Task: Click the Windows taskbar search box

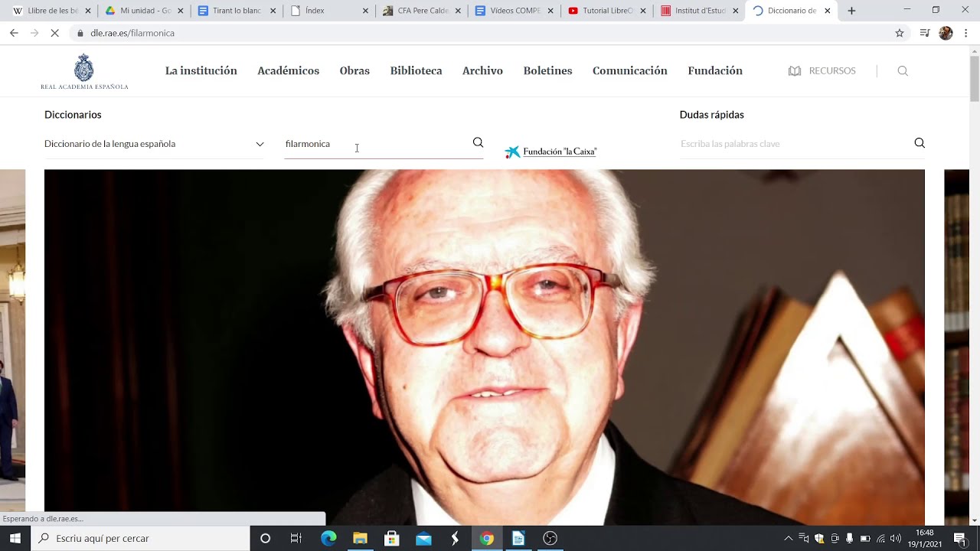Action: (x=140, y=538)
